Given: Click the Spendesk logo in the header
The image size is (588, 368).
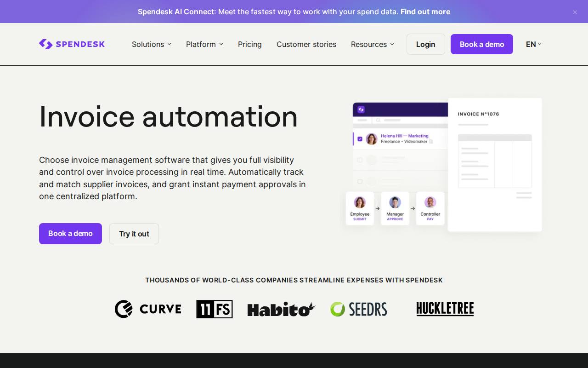Looking at the screenshot, I should pyautogui.click(x=72, y=44).
